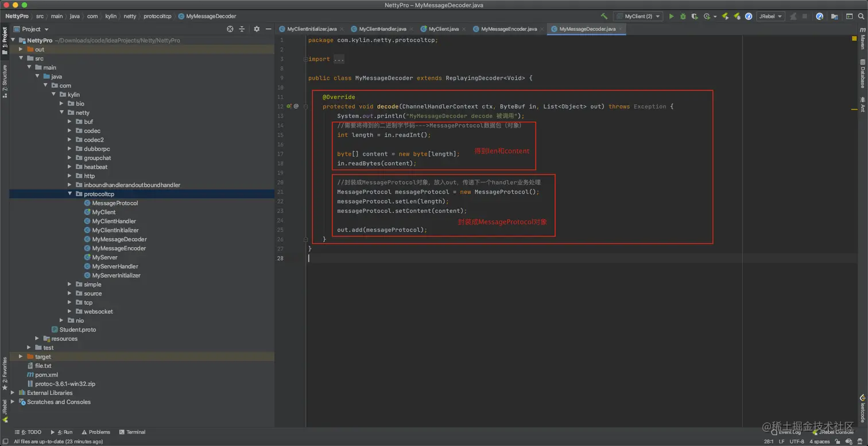Click the Build project hammer icon
868x446 pixels.
pyautogui.click(x=604, y=17)
